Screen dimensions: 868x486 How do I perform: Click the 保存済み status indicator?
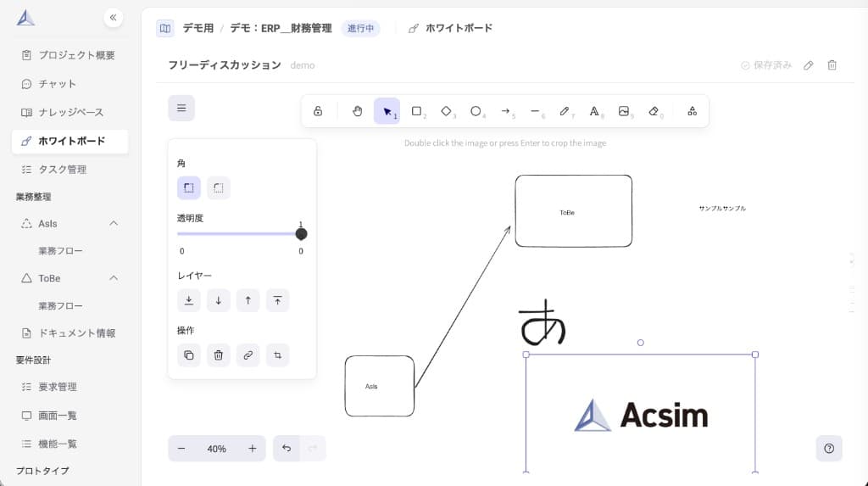point(766,65)
